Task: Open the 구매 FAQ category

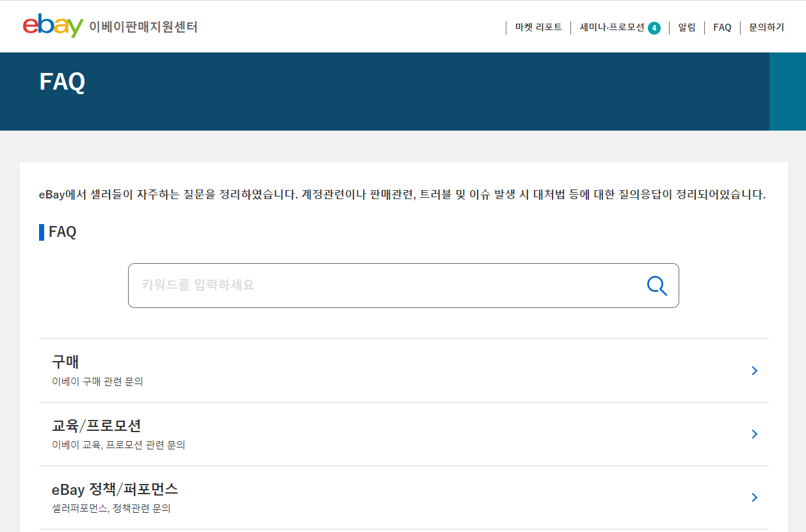Action: point(404,371)
